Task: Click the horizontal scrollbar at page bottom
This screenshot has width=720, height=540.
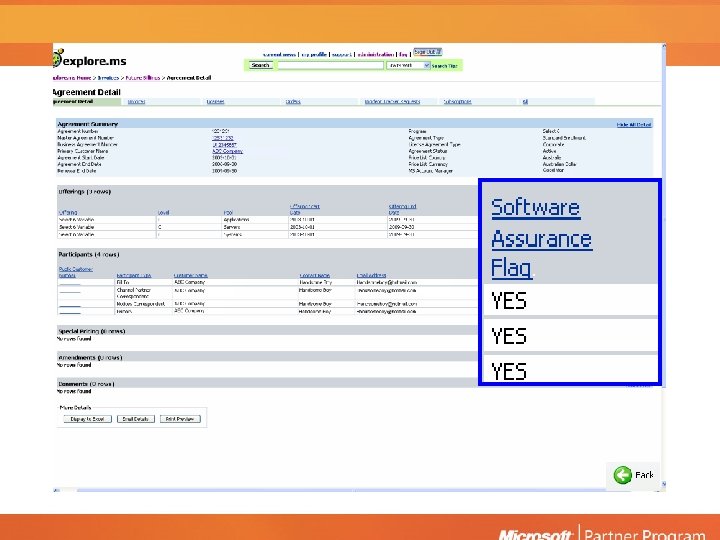Action: point(359,490)
